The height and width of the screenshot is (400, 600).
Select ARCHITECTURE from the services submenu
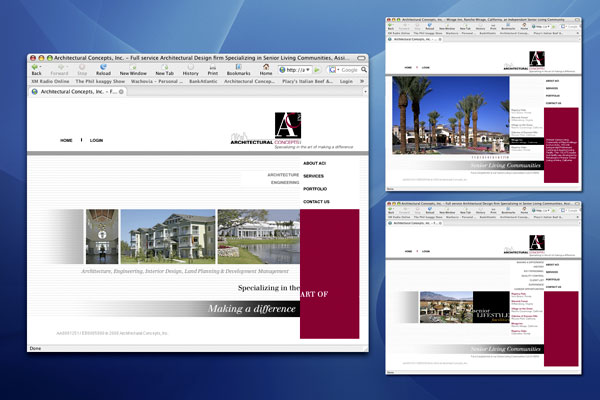coord(283,175)
